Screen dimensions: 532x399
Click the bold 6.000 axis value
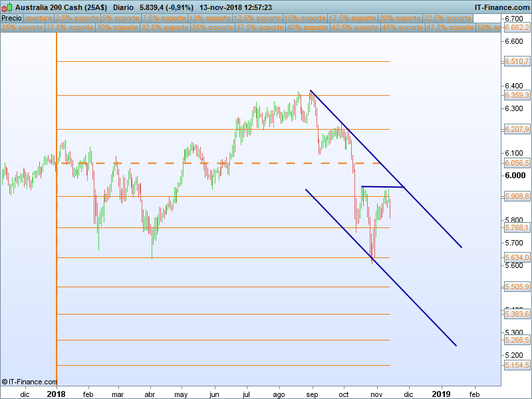coord(515,176)
